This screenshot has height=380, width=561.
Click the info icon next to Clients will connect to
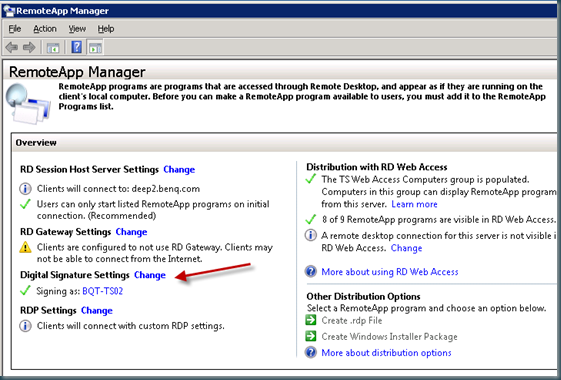tap(25, 189)
